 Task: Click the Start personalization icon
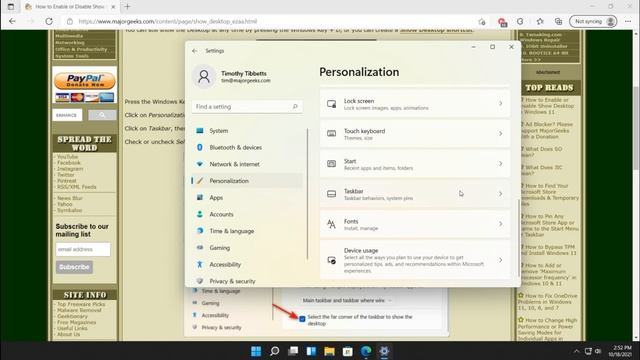coord(331,164)
